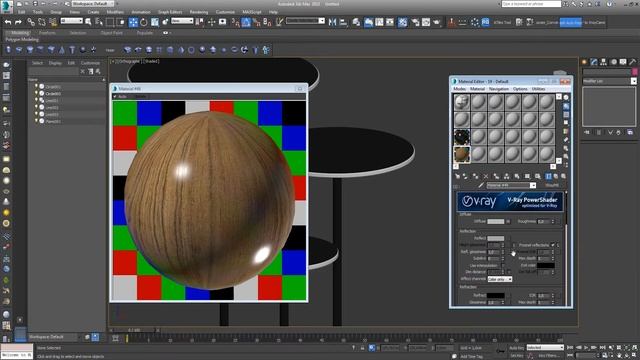Click the Refract black color swatch
Screen dimensions: 640x360
coord(496,295)
